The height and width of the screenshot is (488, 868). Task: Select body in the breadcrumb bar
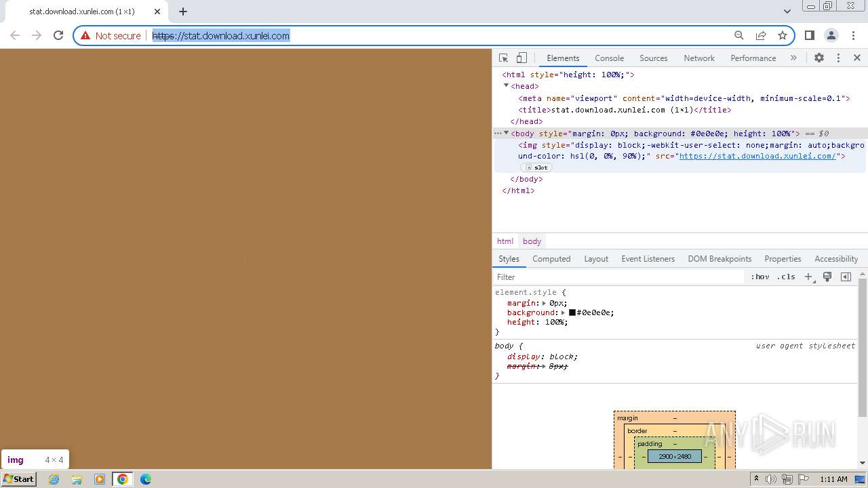tap(532, 241)
